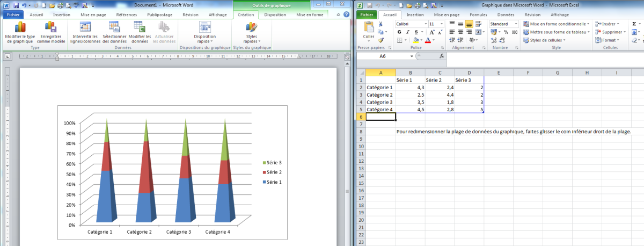This screenshot has height=246, width=644.
Task: Click Insérer button in Excel Cellules group
Action: 607,24
